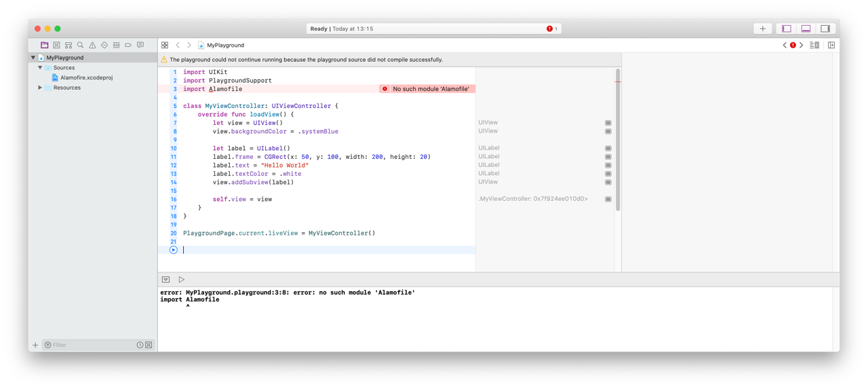
Task: Show the Issue navigator warning icon
Action: point(92,45)
